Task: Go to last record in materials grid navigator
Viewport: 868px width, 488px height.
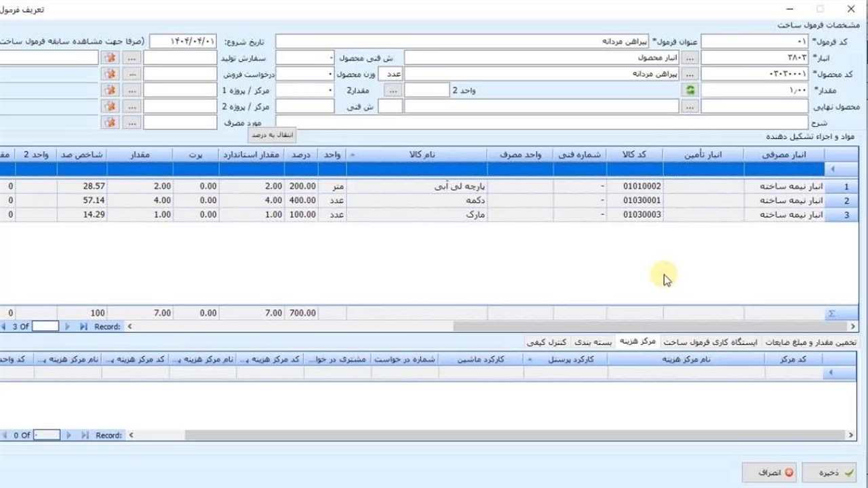Action: coord(84,327)
